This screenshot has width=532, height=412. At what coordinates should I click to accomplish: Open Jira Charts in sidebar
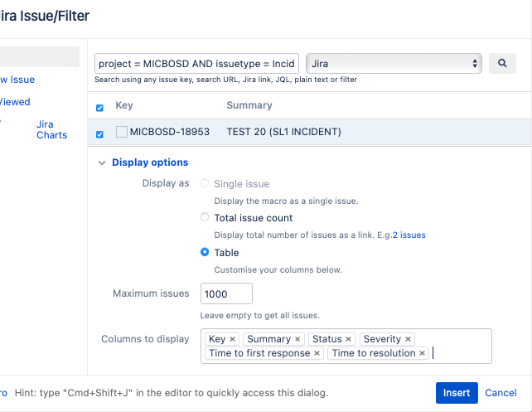click(x=51, y=129)
